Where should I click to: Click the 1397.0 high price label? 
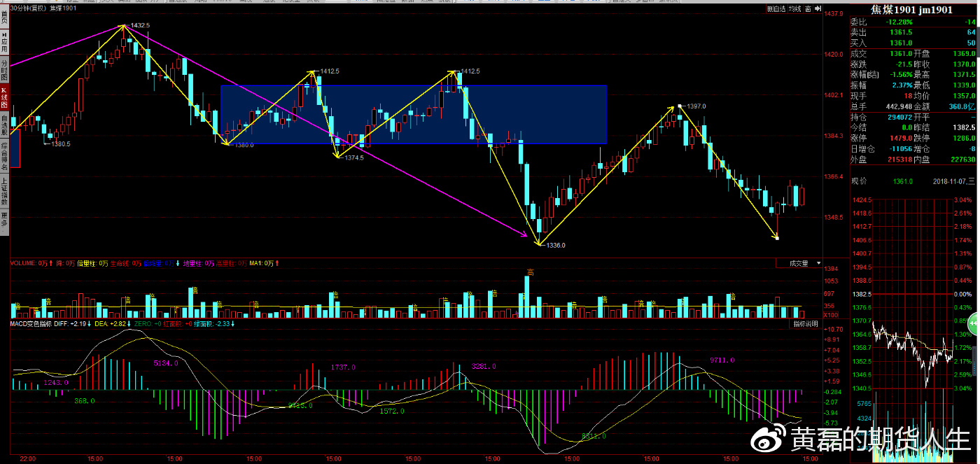coord(696,106)
